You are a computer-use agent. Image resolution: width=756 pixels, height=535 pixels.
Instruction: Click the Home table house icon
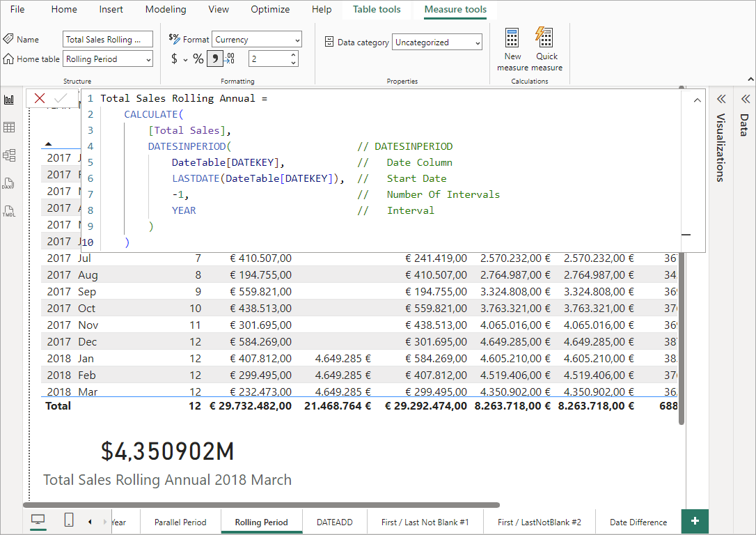pos(8,59)
